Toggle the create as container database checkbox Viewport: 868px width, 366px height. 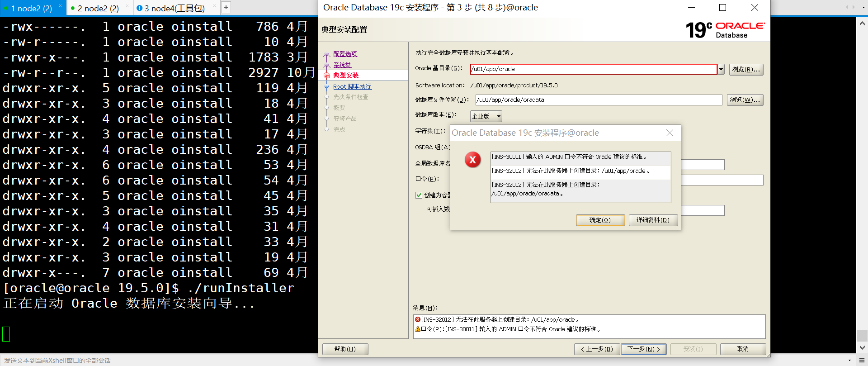coord(419,195)
